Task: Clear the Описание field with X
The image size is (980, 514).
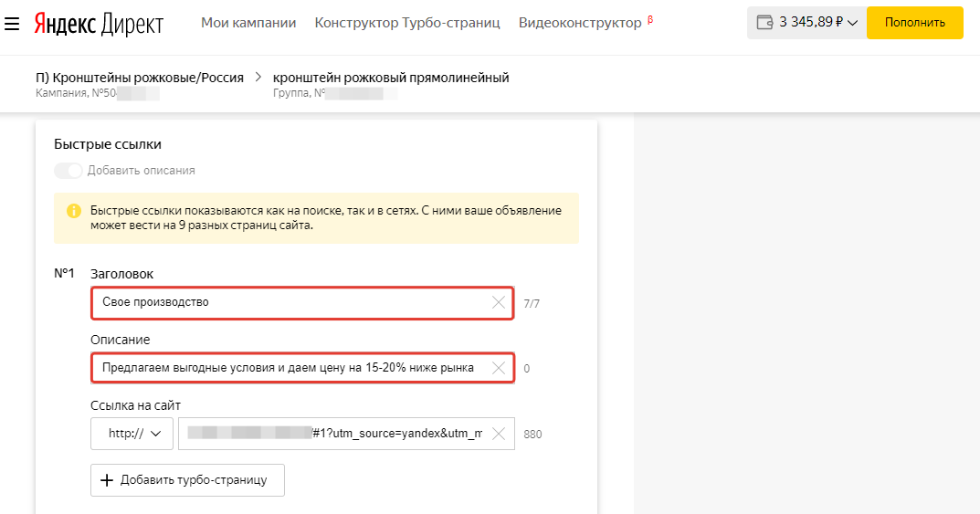Action: [x=499, y=368]
